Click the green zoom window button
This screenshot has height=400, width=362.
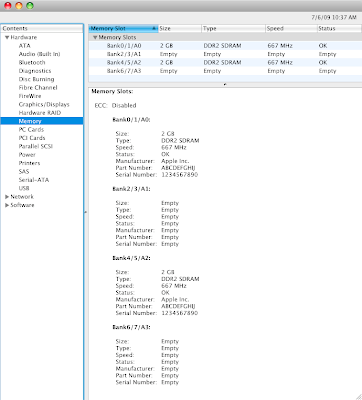coord(30,5)
